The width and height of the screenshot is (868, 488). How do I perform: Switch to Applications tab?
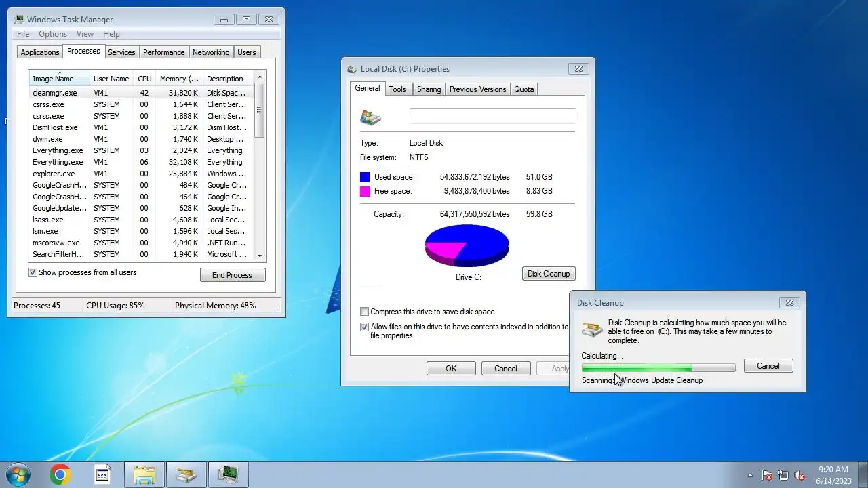point(40,52)
